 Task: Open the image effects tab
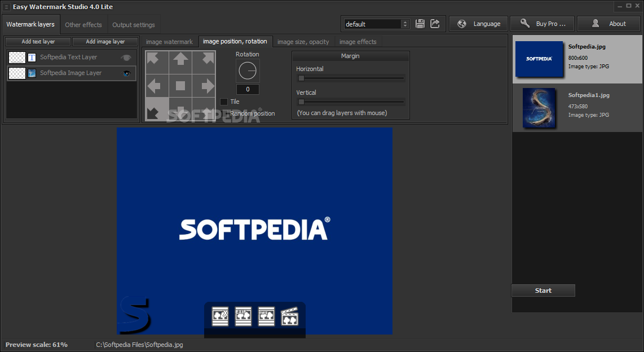tap(358, 42)
